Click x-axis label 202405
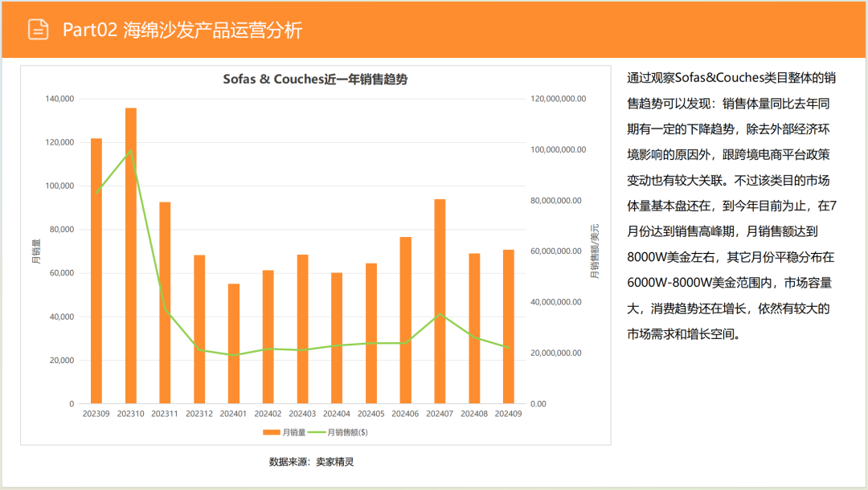Screen dimensions: 868x490 (371, 414)
